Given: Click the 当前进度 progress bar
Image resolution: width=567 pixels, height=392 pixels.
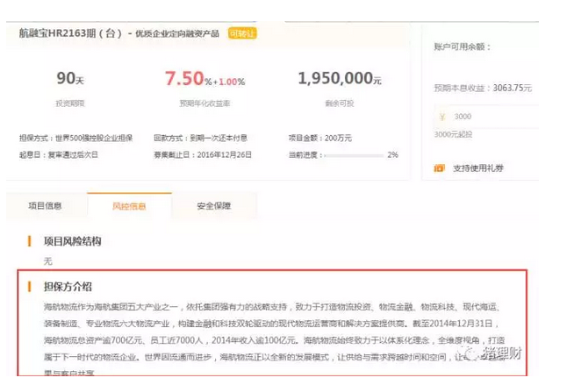Looking at the screenshot, I should coord(354,155).
